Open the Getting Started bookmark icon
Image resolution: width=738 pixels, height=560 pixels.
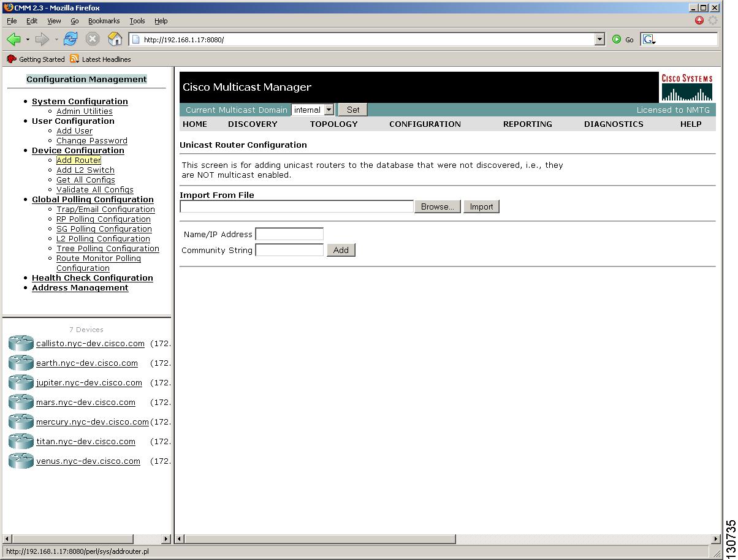tap(10, 59)
